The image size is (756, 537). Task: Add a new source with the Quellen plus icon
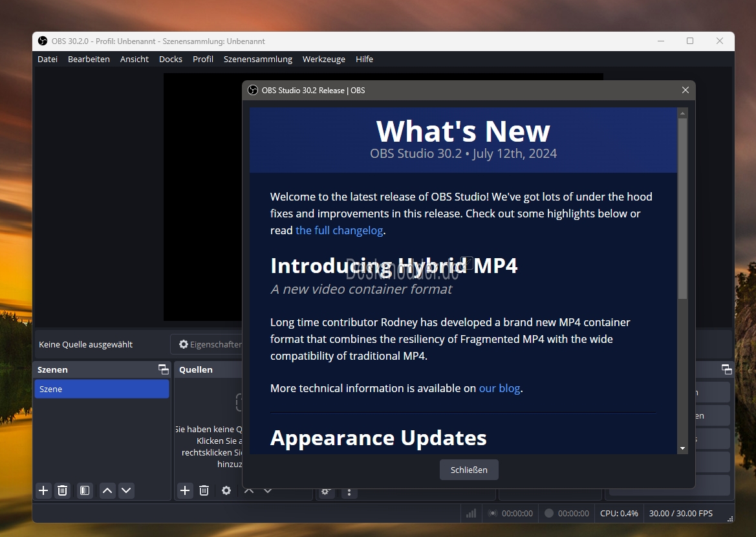pos(185,490)
